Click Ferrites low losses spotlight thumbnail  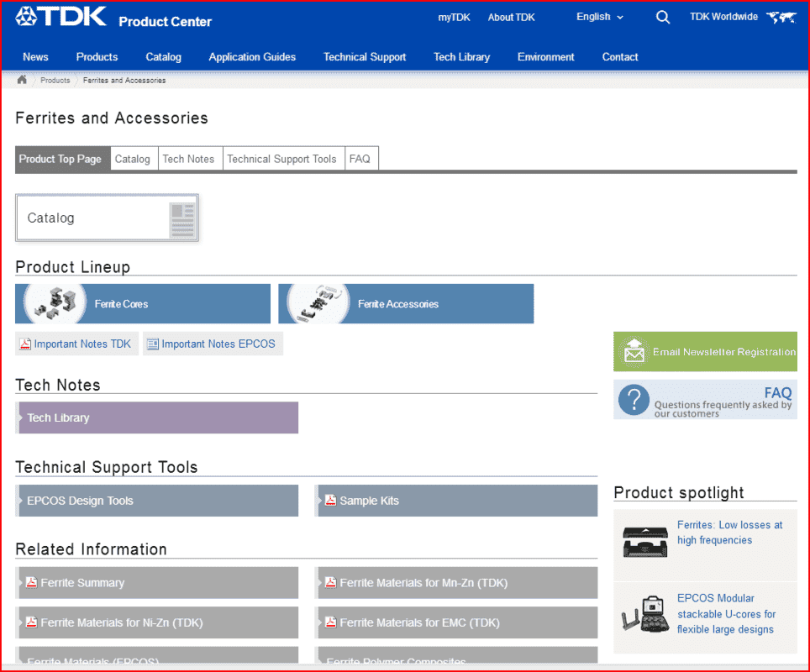[644, 538]
